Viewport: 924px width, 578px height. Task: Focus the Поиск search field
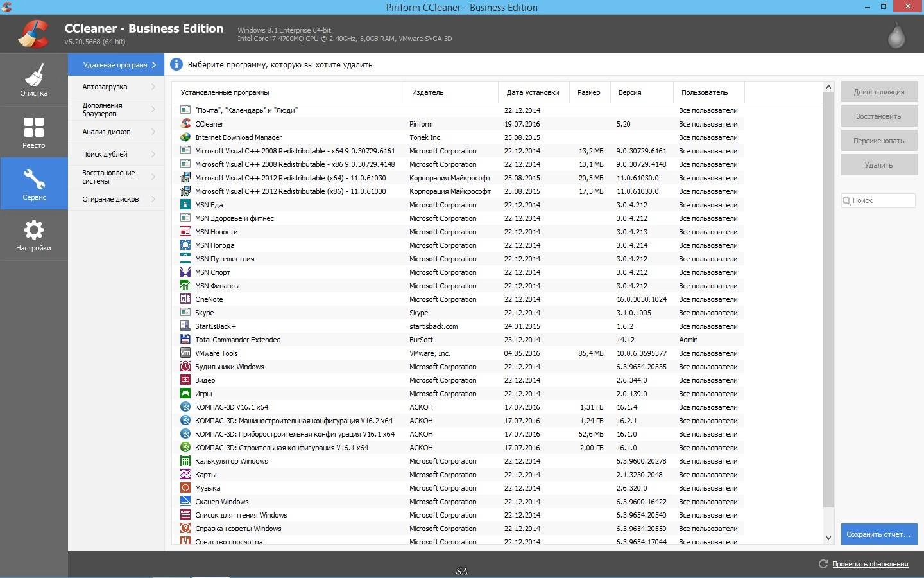878,200
